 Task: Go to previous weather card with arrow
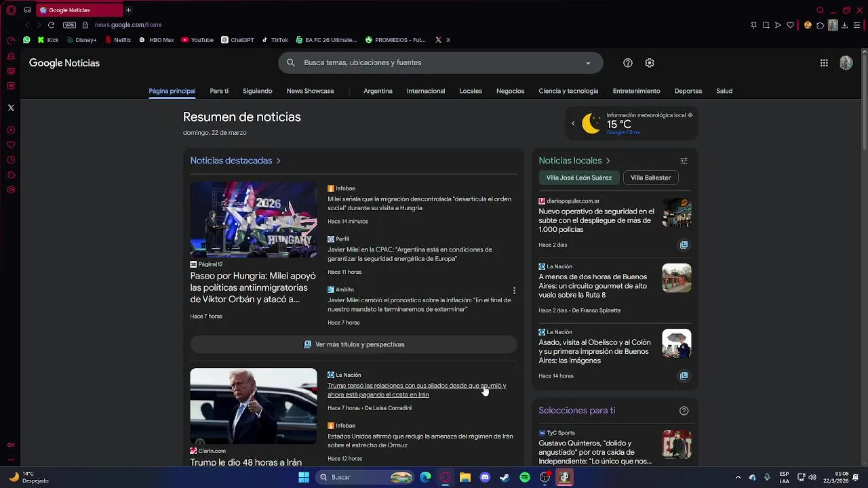click(573, 123)
